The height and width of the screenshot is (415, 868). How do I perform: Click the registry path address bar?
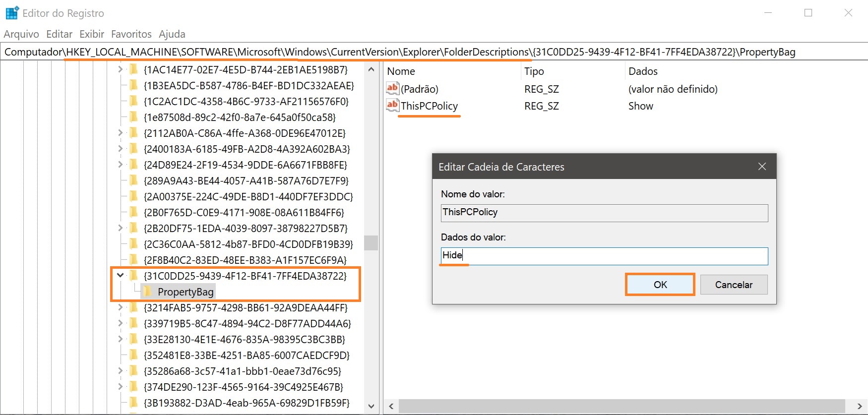[x=434, y=52]
